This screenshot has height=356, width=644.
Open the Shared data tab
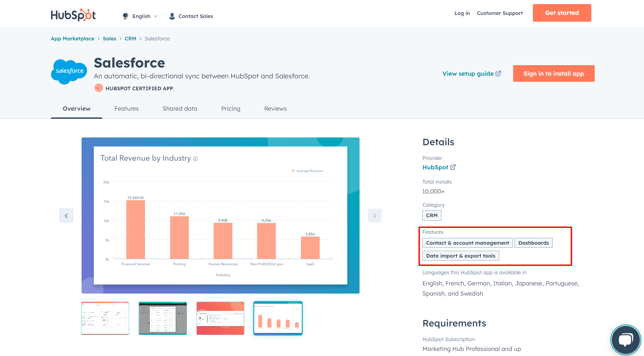180,109
